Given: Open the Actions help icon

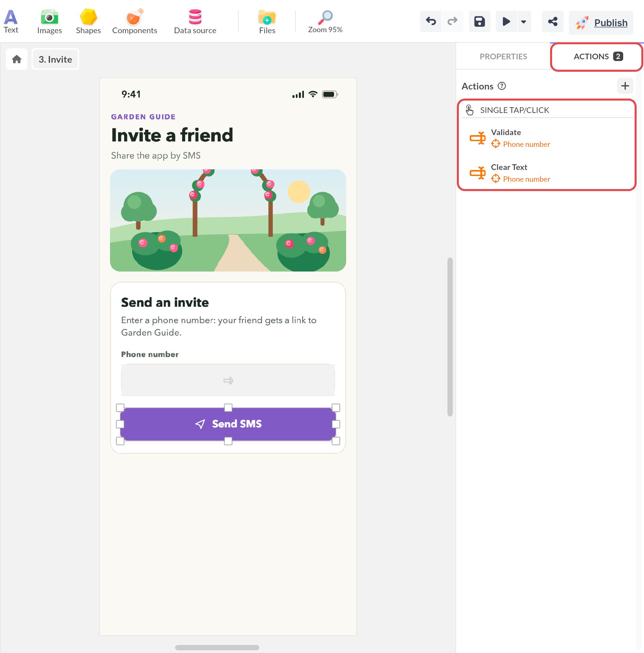Looking at the screenshot, I should click(x=501, y=86).
